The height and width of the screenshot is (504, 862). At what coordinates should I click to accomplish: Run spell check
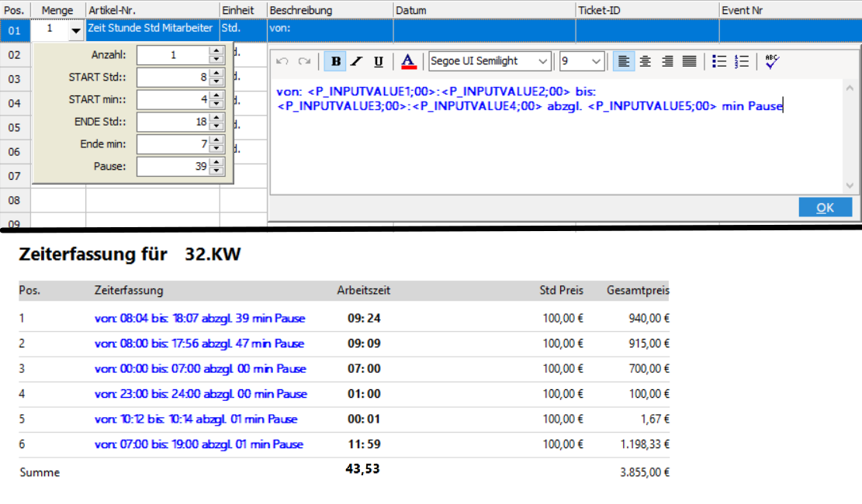772,61
